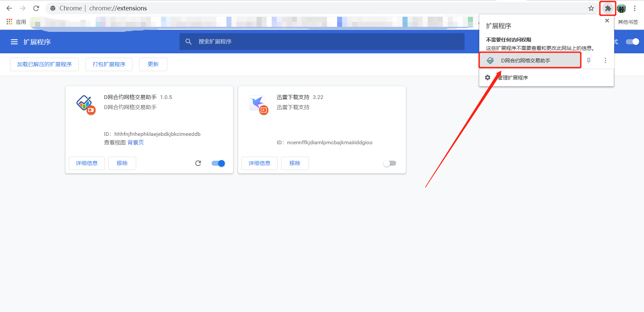Click the 迅雷下载支持 card icon
Screen dimensions: 644x312
pos(258,105)
